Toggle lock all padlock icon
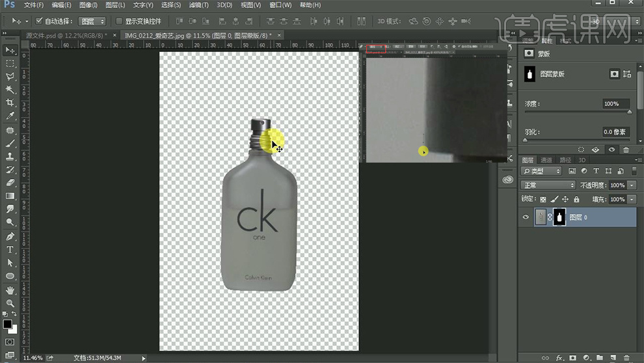This screenshot has height=363, width=644. coord(576,199)
